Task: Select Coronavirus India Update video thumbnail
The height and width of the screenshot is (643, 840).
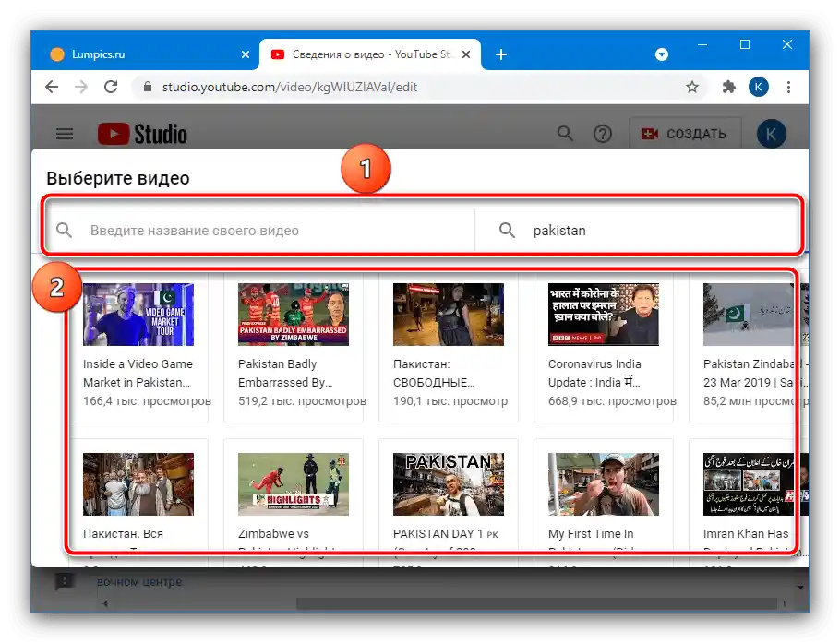Action: coord(603,315)
